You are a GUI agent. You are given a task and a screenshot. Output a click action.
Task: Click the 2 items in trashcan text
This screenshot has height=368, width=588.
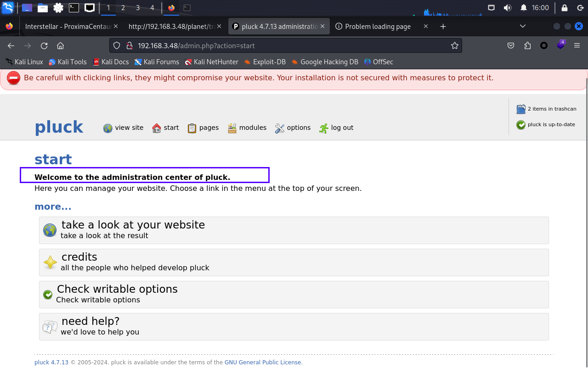[x=552, y=109]
